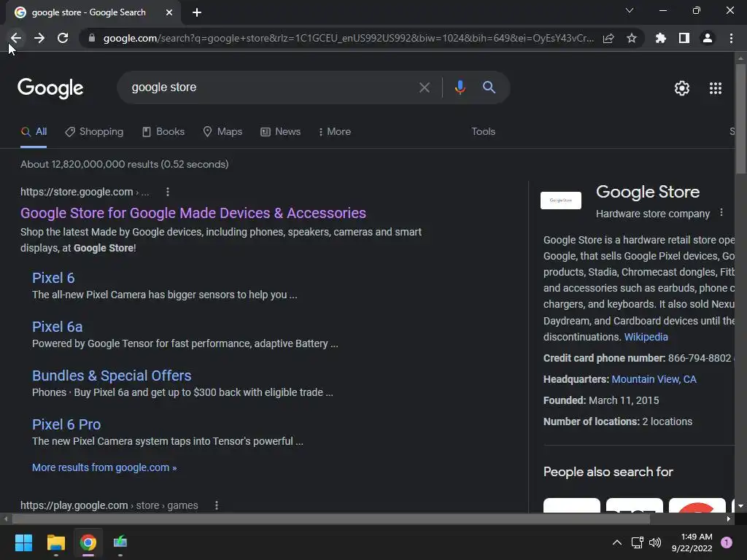
Task: Show hidden system tray icons
Action: coord(616,542)
